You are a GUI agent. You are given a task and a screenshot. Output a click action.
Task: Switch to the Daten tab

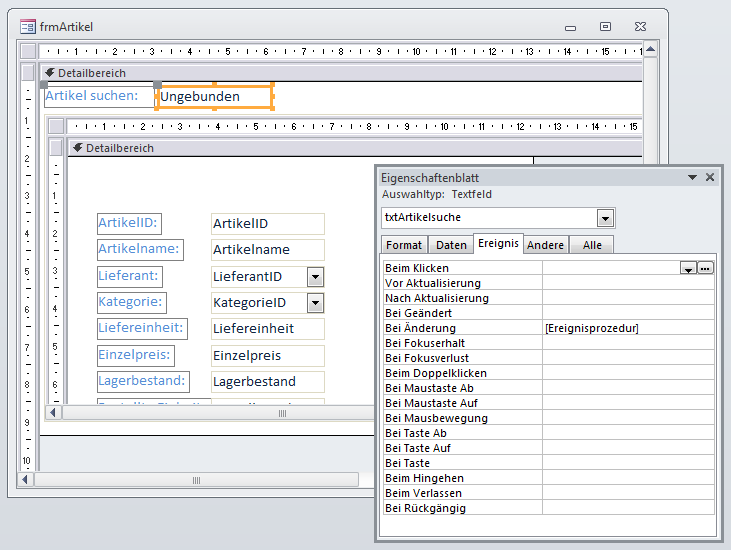pyautogui.click(x=451, y=245)
